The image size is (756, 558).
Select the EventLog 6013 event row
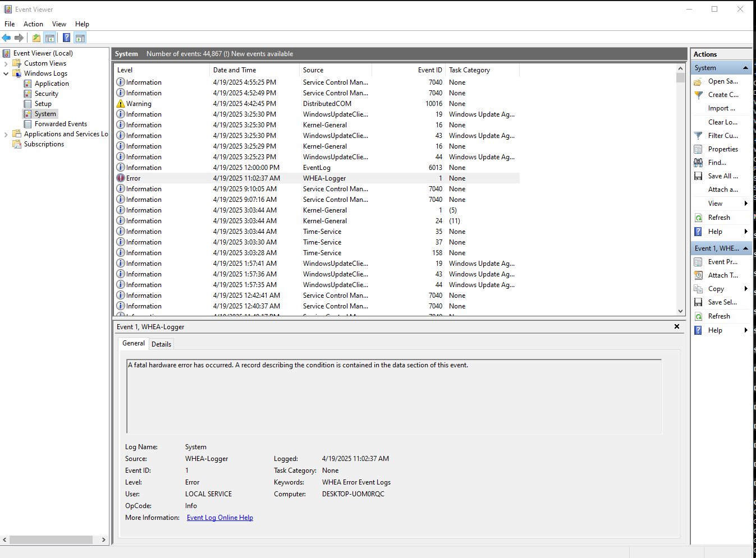[317, 168]
